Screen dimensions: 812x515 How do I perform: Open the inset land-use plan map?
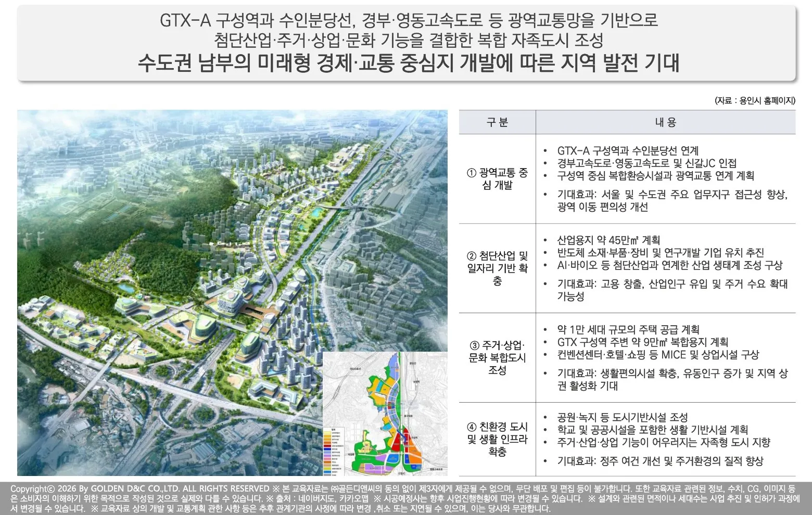385,414
